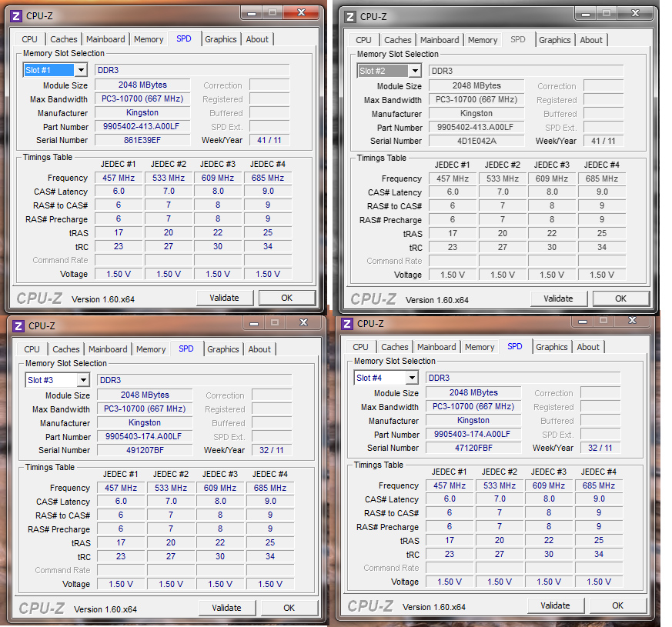This screenshot has width=672, height=627.
Task: Open the Memory tab in the Slot #3 window
Action: tap(151, 349)
